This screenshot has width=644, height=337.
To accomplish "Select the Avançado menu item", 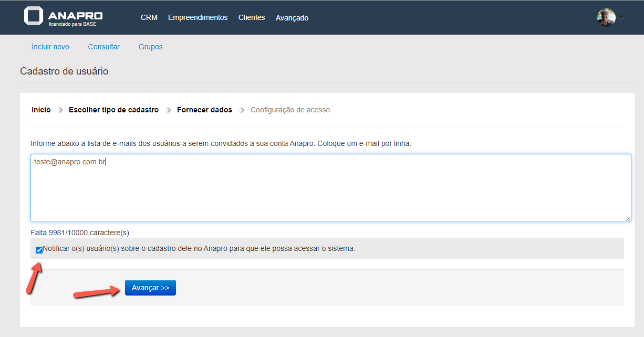I will [x=292, y=18].
